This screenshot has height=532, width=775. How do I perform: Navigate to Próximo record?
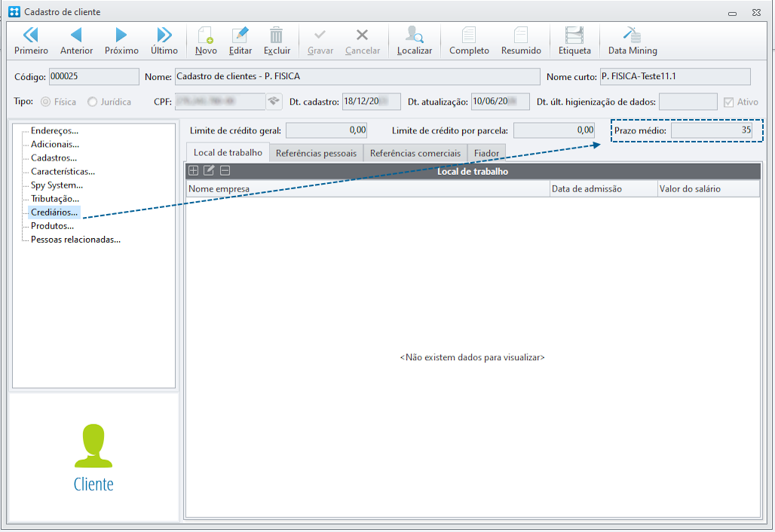tap(121, 41)
